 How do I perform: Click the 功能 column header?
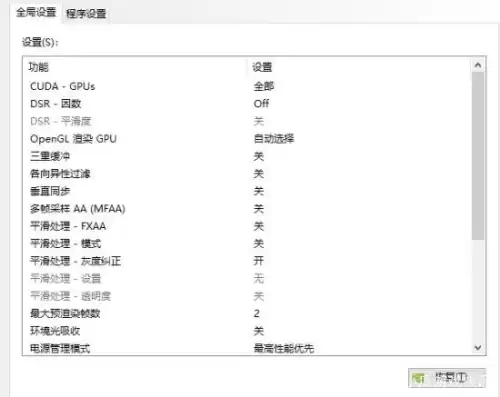coord(38,67)
